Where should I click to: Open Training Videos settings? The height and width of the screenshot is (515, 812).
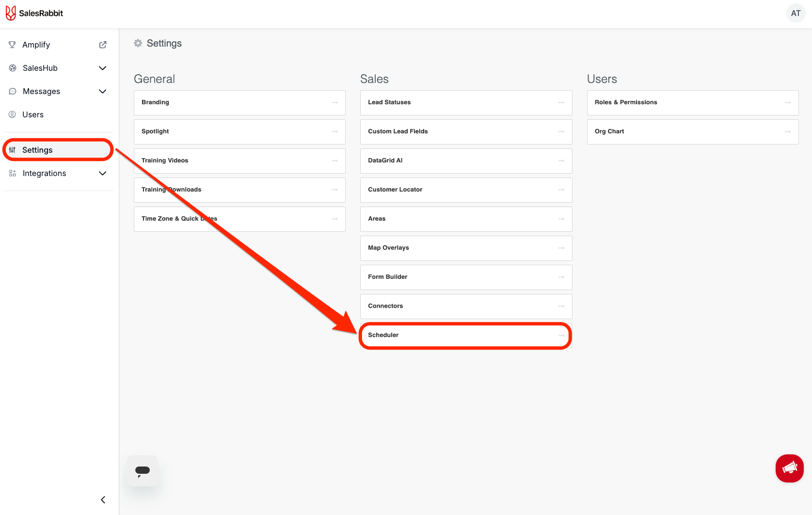click(x=239, y=161)
